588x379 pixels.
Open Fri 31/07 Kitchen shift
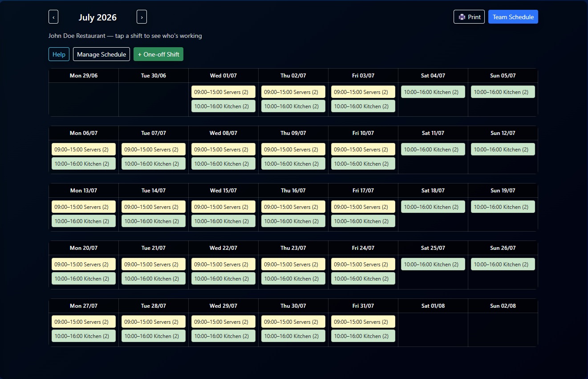[363, 336]
